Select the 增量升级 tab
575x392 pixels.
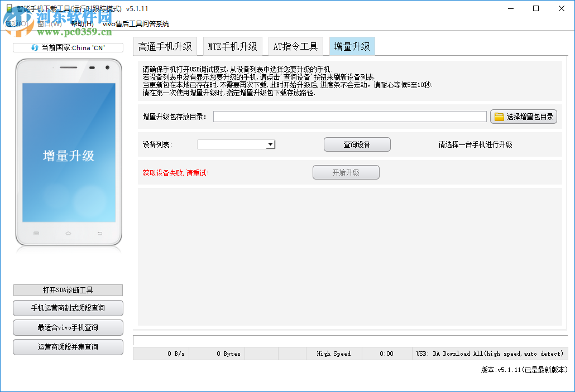click(352, 47)
